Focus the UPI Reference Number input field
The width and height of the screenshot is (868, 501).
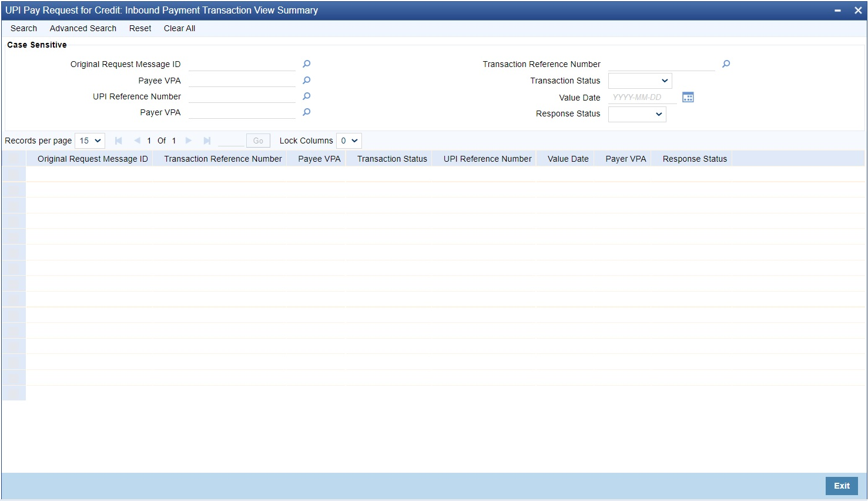click(242, 96)
